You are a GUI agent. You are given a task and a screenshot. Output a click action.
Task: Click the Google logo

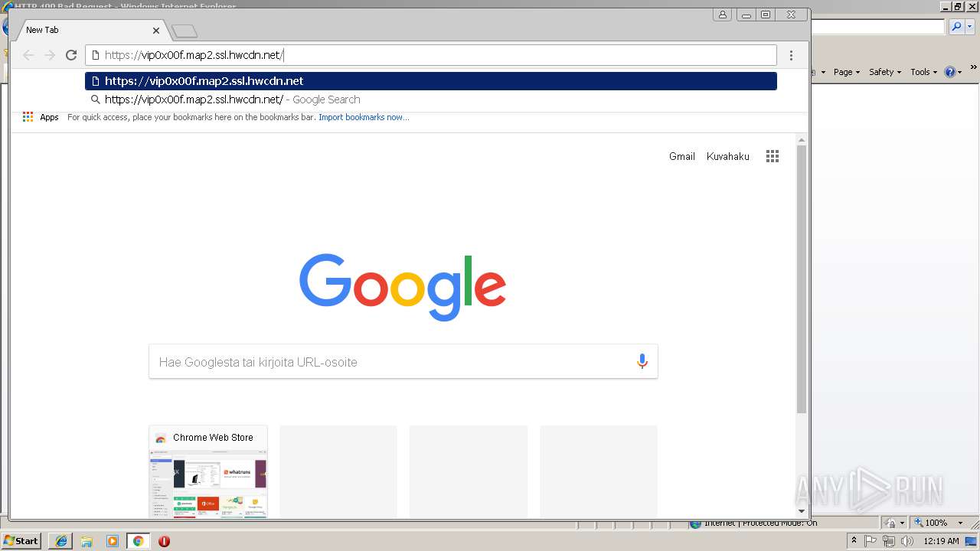(x=403, y=287)
